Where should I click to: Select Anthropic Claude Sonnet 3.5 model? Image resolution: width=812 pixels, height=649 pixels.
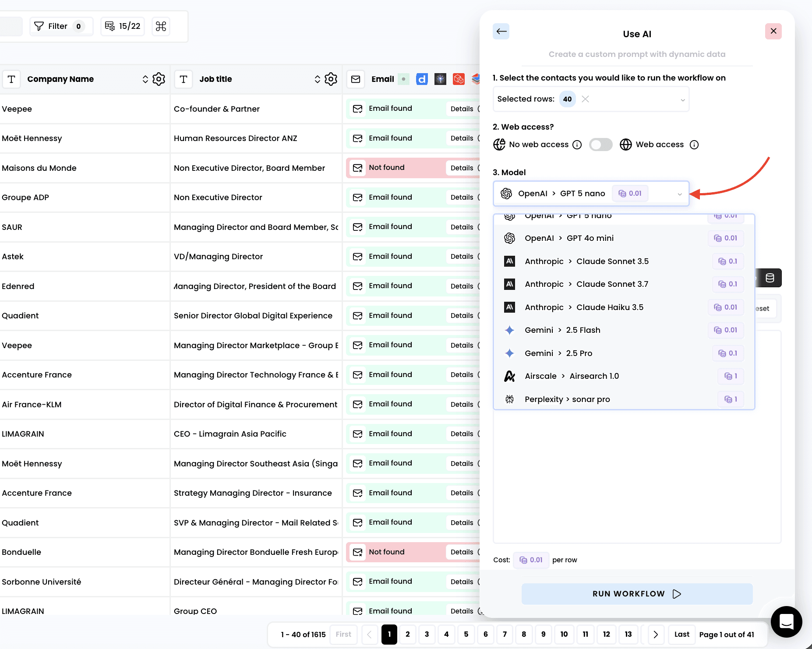point(624,261)
